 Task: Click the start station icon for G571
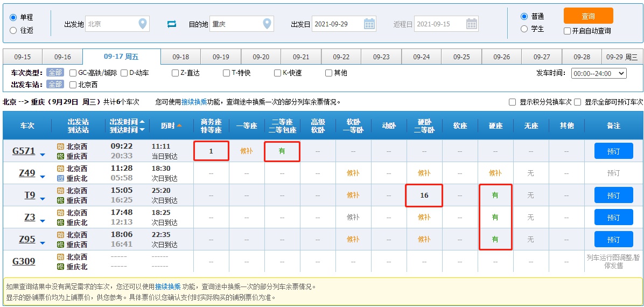click(x=60, y=146)
